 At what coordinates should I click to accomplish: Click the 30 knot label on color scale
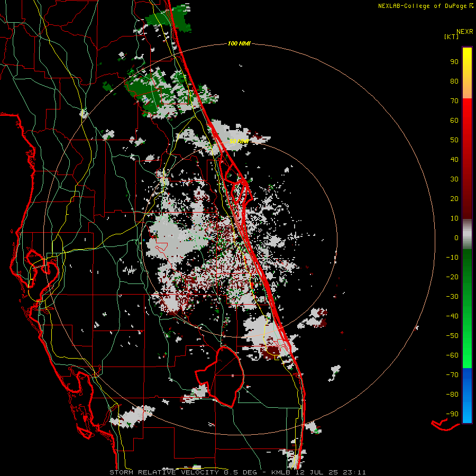pos(454,179)
